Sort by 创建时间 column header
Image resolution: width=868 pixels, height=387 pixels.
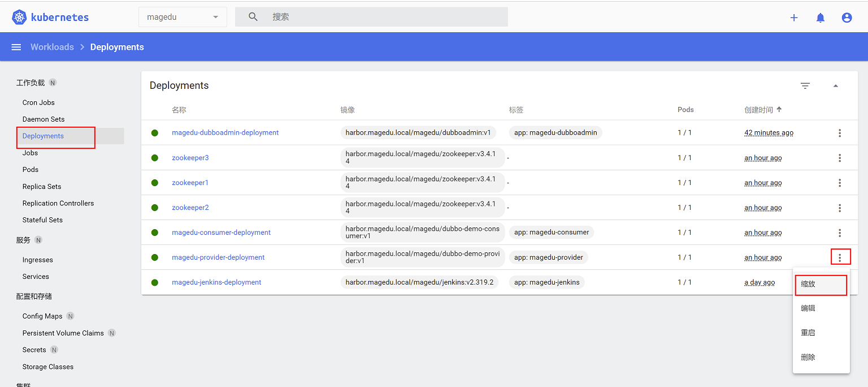point(762,110)
